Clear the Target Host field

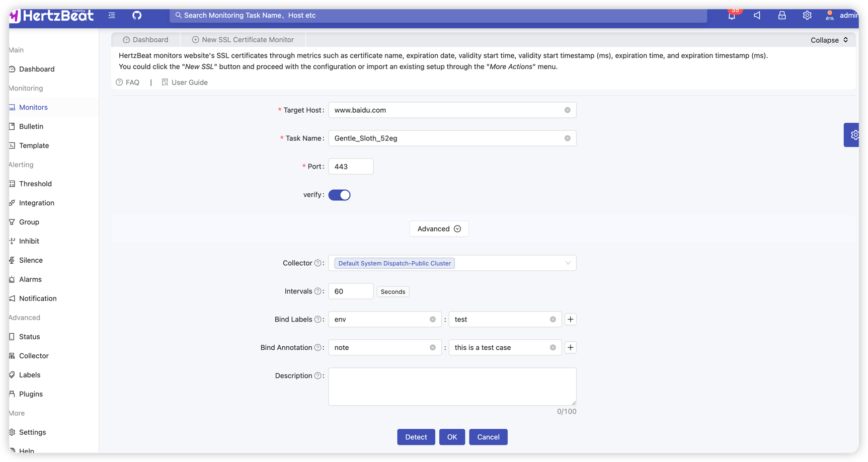567,110
